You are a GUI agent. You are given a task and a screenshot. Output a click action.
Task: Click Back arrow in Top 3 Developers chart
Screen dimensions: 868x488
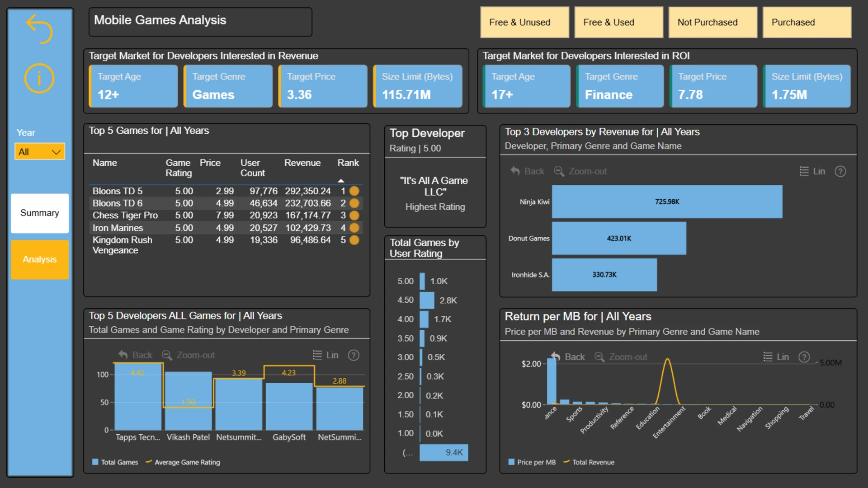coord(515,171)
